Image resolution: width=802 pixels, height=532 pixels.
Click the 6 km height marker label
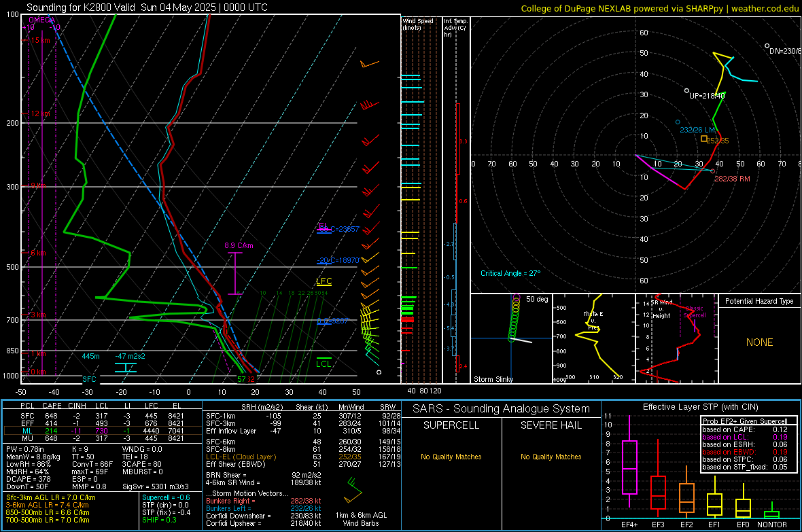[x=38, y=253]
